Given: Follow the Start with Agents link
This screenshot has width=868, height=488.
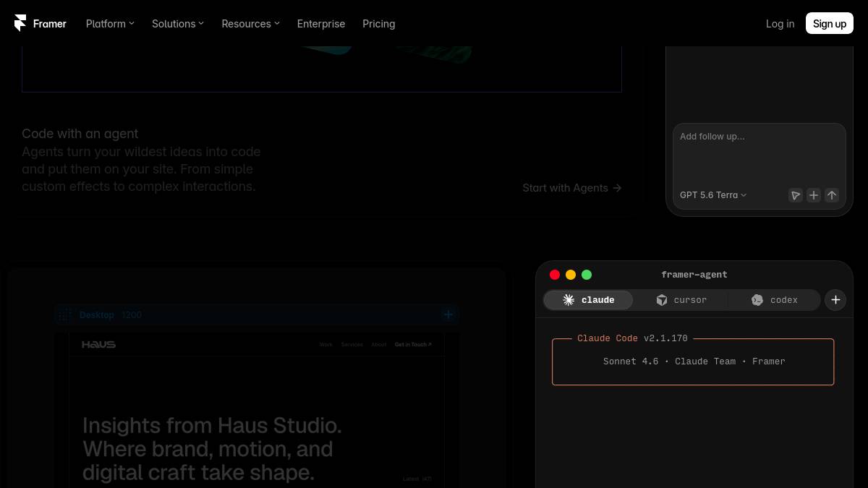Looking at the screenshot, I should [572, 188].
